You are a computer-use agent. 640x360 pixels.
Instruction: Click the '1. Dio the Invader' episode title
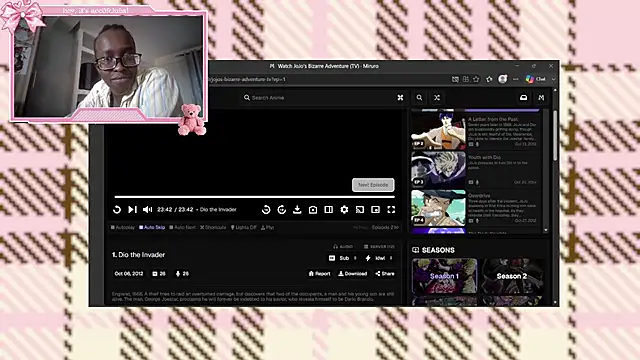pyautogui.click(x=138, y=255)
